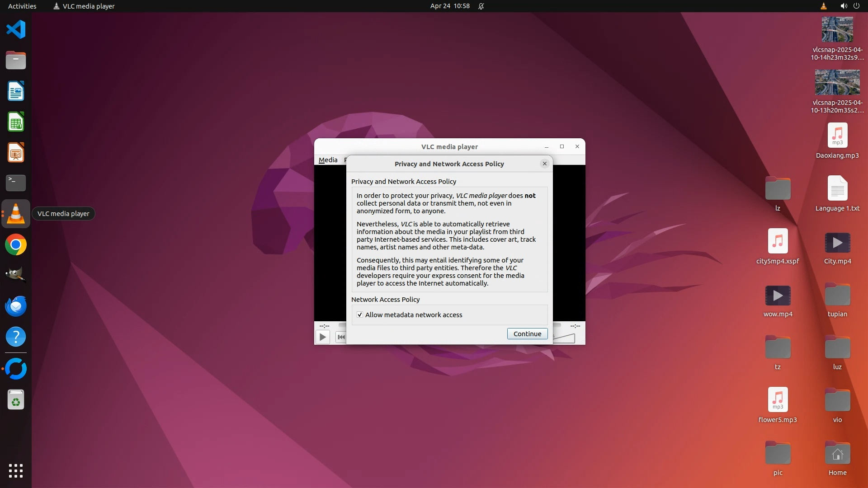Image resolution: width=868 pixels, height=488 pixels.
Task: Open the Activities overview
Action: (x=22, y=6)
